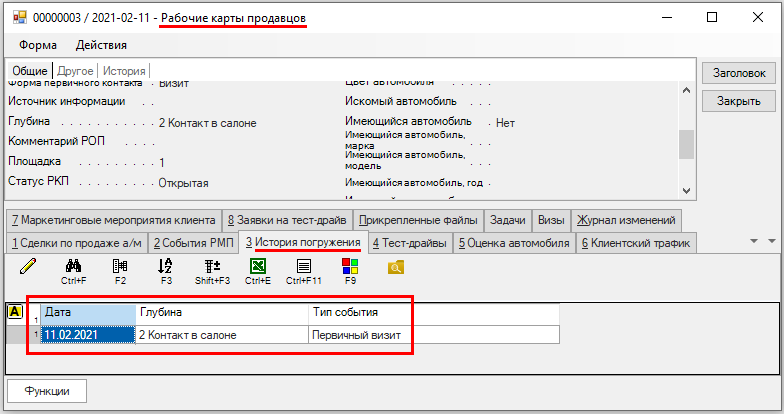This screenshot has height=414, width=784.
Task: Open the F9 colored squares icon
Action: point(350,267)
